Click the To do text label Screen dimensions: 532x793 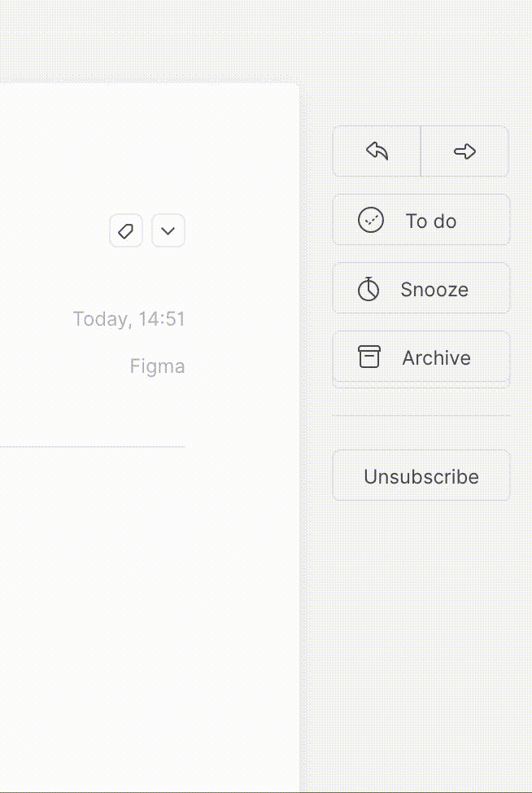431,221
